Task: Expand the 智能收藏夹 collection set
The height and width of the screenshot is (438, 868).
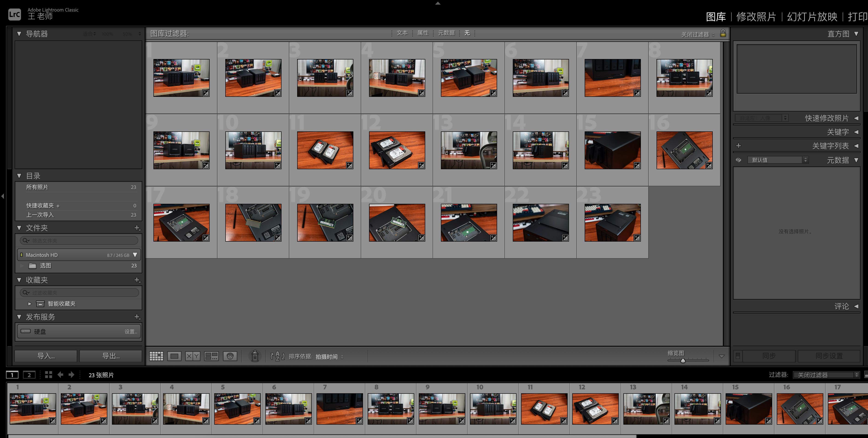Action: click(30, 304)
